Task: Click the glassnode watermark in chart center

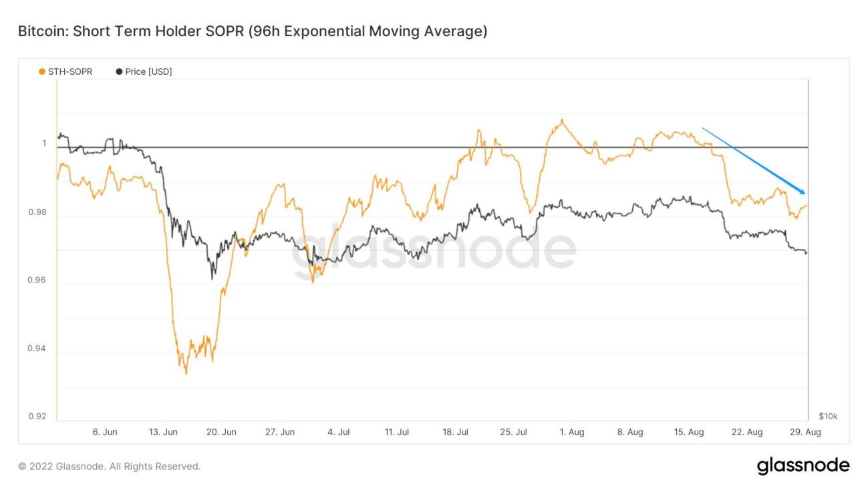Action: [x=433, y=251]
